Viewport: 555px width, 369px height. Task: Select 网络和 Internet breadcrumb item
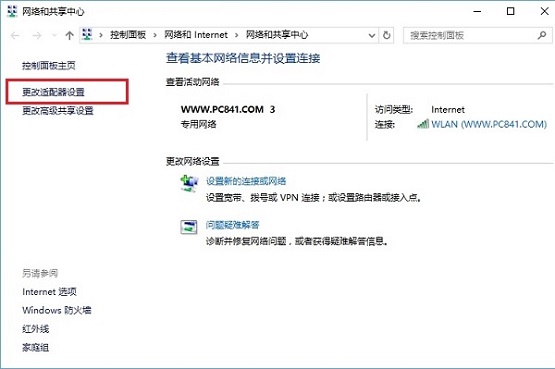tap(196, 35)
